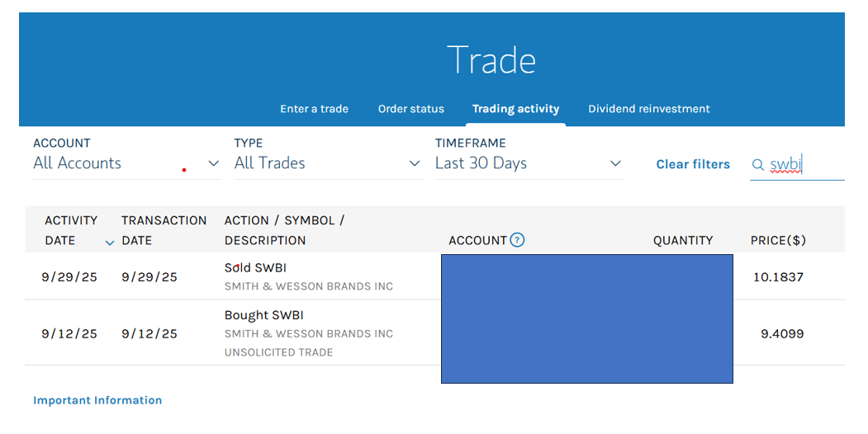Click the Quantity column header
The height and width of the screenshot is (434, 868).
pos(682,240)
